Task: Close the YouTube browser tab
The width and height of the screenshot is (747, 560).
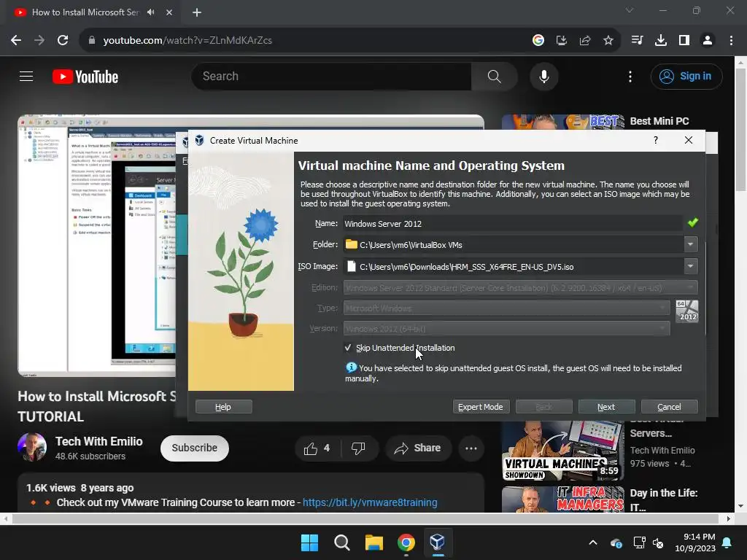Action: pos(169,12)
